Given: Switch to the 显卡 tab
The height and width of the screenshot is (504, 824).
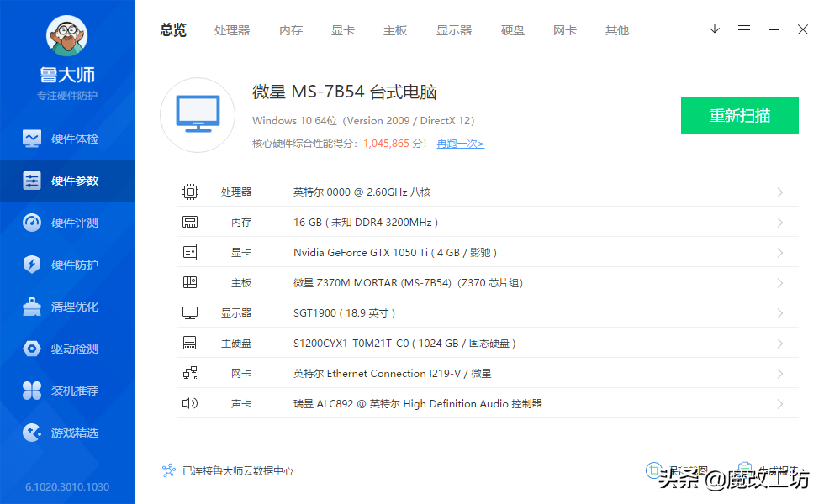Looking at the screenshot, I should point(343,30).
